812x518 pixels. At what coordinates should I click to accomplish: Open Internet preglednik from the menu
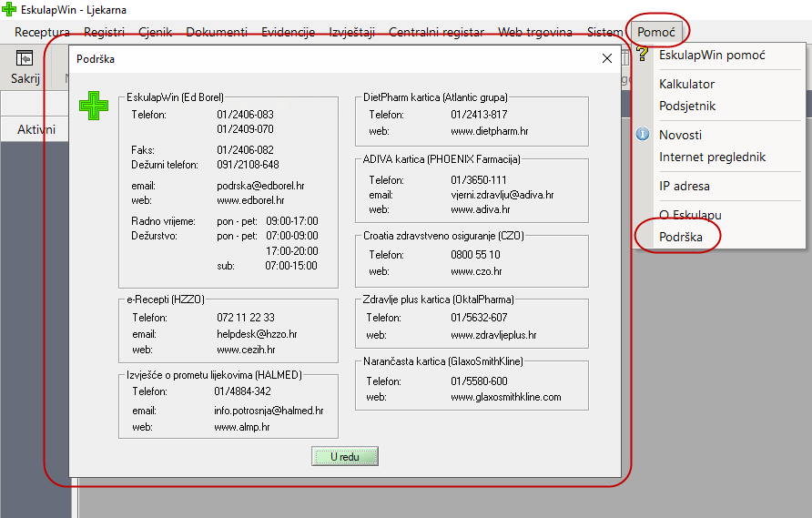tap(712, 157)
